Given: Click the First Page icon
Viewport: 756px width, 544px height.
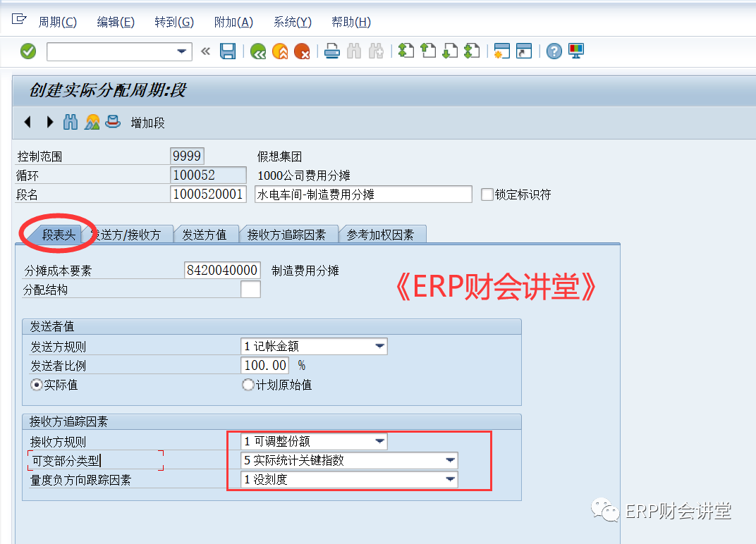Looking at the screenshot, I should [x=406, y=51].
